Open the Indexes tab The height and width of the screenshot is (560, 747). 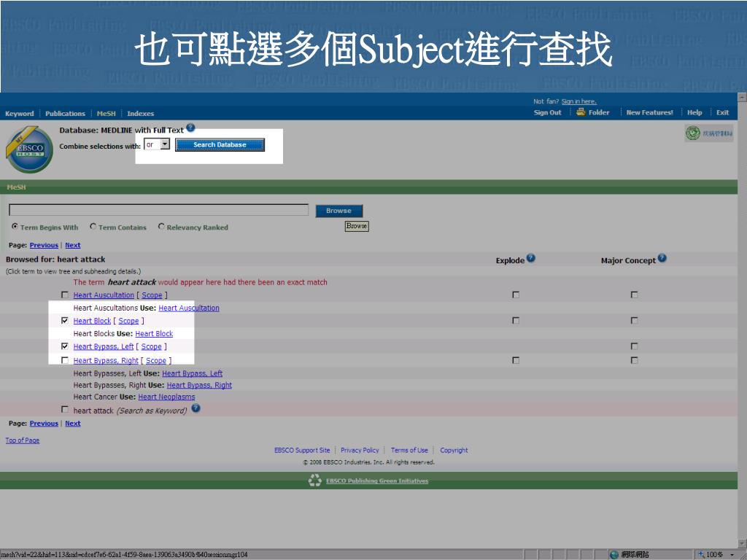coord(141,113)
